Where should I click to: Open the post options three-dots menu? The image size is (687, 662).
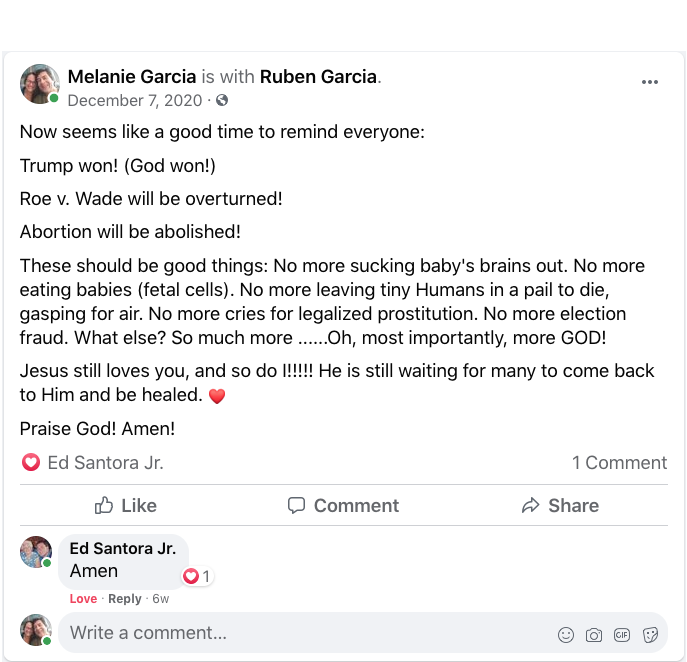[650, 82]
